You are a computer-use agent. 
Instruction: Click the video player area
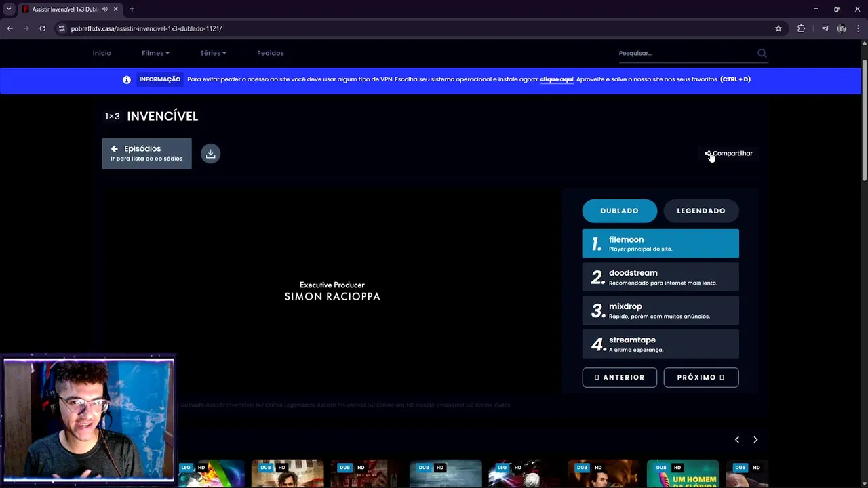click(x=332, y=290)
